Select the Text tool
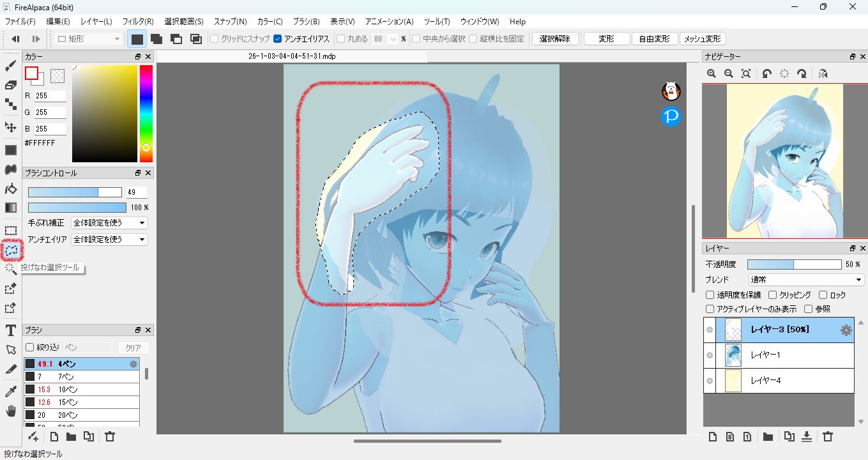The width and height of the screenshot is (868, 460). coord(10,330)
